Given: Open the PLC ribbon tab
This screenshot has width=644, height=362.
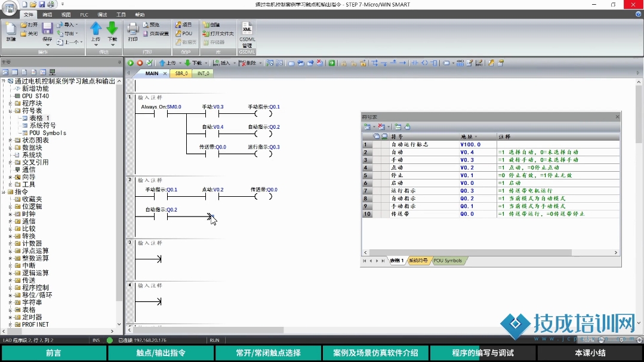Looking at the screenshot, I should [84, 14].
